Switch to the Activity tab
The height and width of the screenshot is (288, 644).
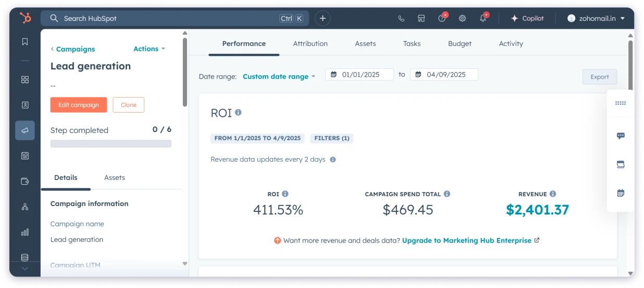click(511, 44)
